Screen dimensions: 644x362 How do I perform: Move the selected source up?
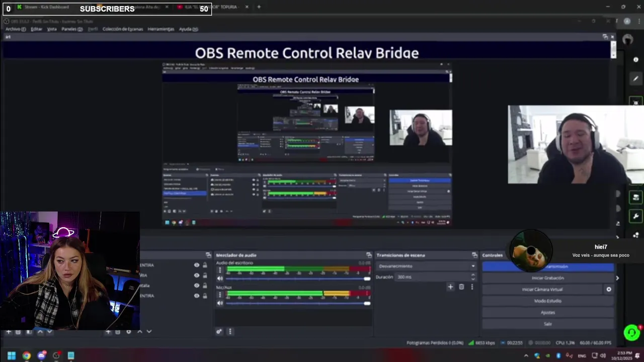(x=140, y=332)
